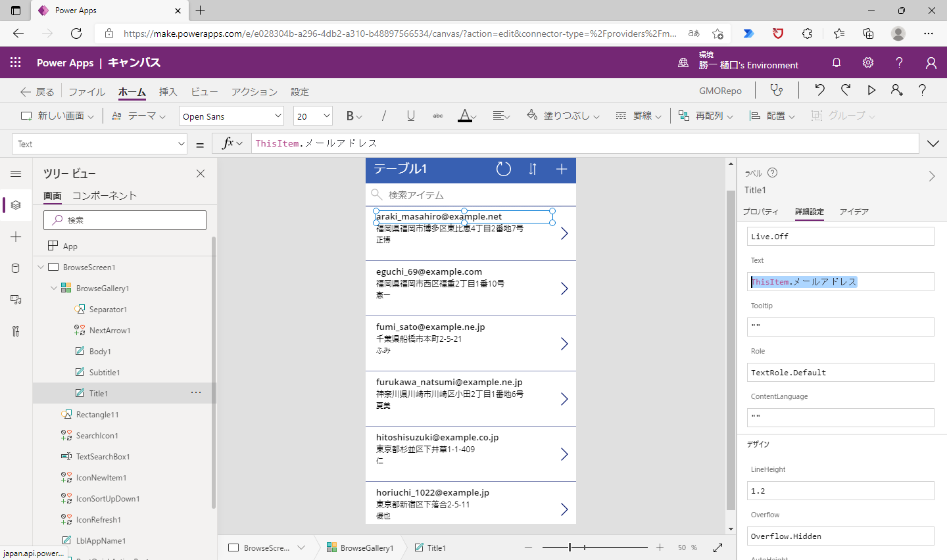Open the font size 20 dropdown
The image size is (947, 560).
pyautogui.click(x=313, y=116)
